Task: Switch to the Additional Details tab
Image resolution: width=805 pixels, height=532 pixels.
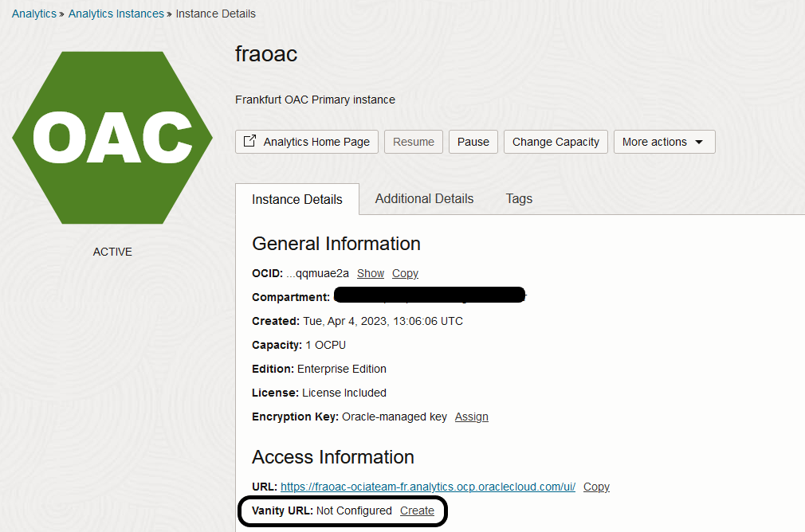Action: click(x=424, y=198)
